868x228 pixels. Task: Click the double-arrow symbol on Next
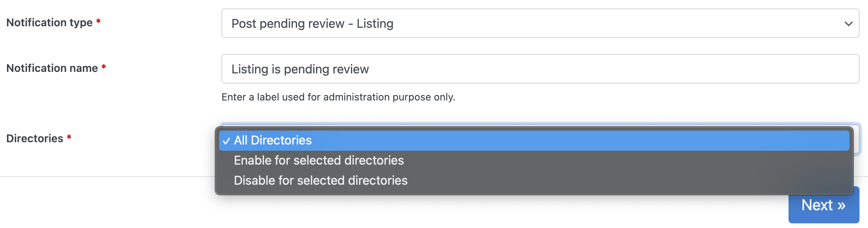841,206
